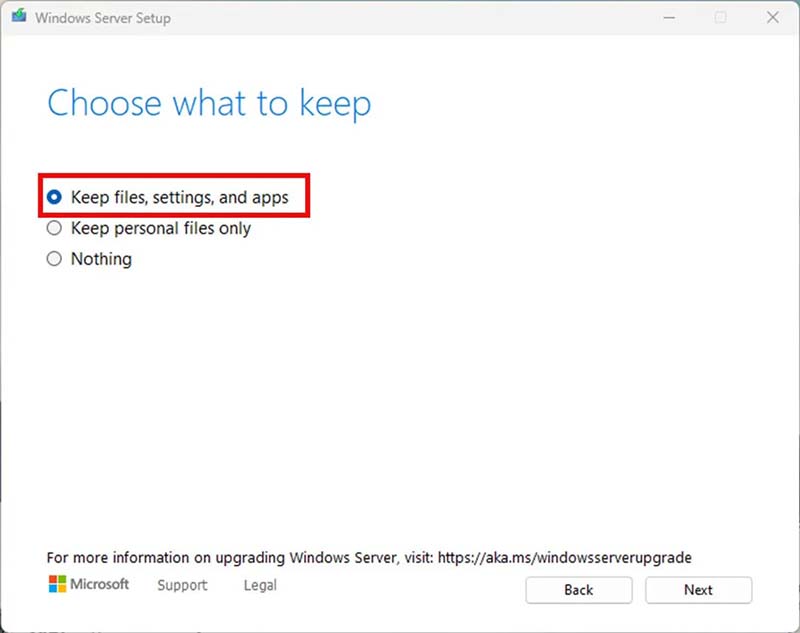The image size is (800, 633).
Task: Click the Microsoft wordmark text in footer
Action: pyautogui.click(x=101, y=585)
